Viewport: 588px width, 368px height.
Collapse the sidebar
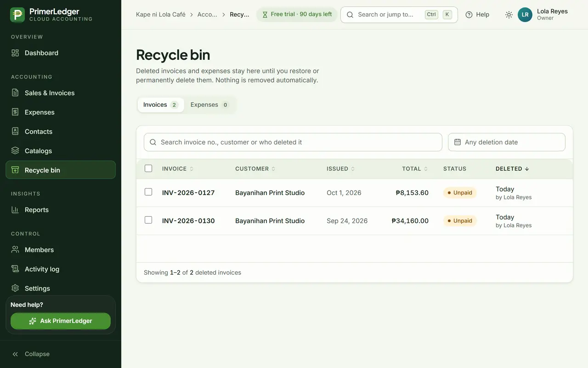61,354
